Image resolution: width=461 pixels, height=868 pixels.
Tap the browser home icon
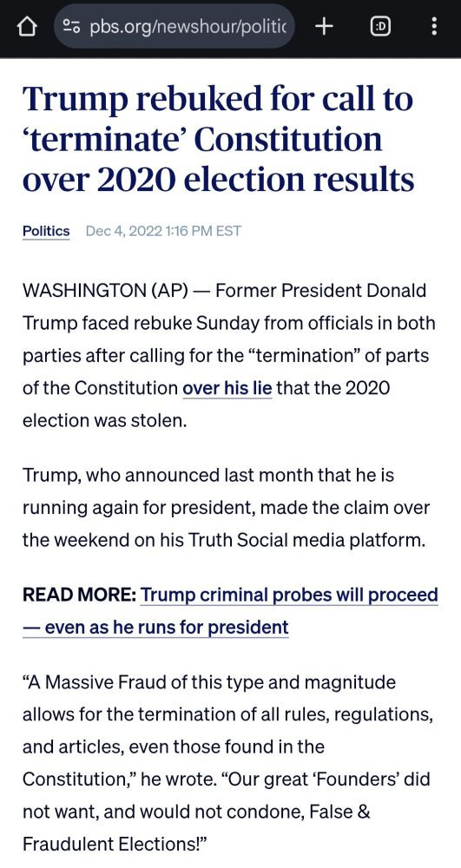[28, 26]
